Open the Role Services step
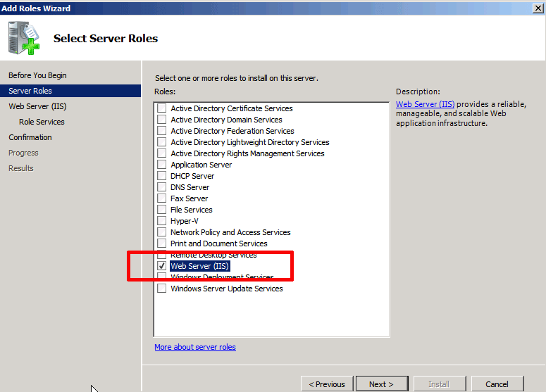 (x=42, y=122)
